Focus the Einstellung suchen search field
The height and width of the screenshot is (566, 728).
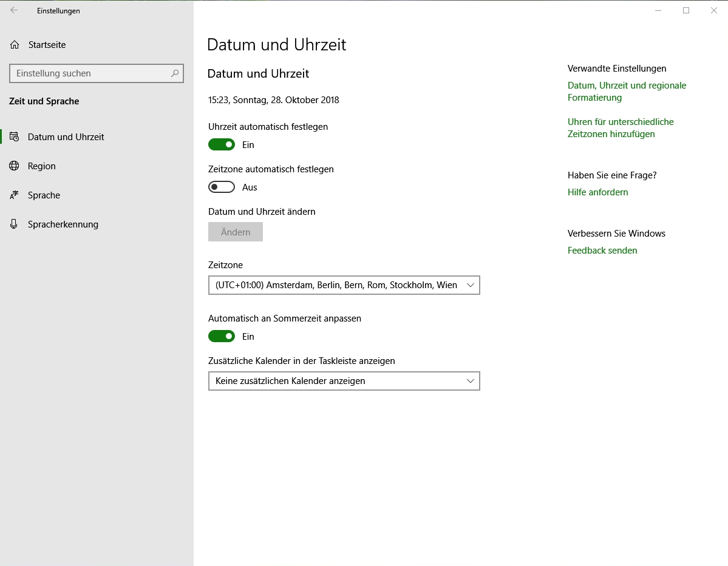point(97,73)
